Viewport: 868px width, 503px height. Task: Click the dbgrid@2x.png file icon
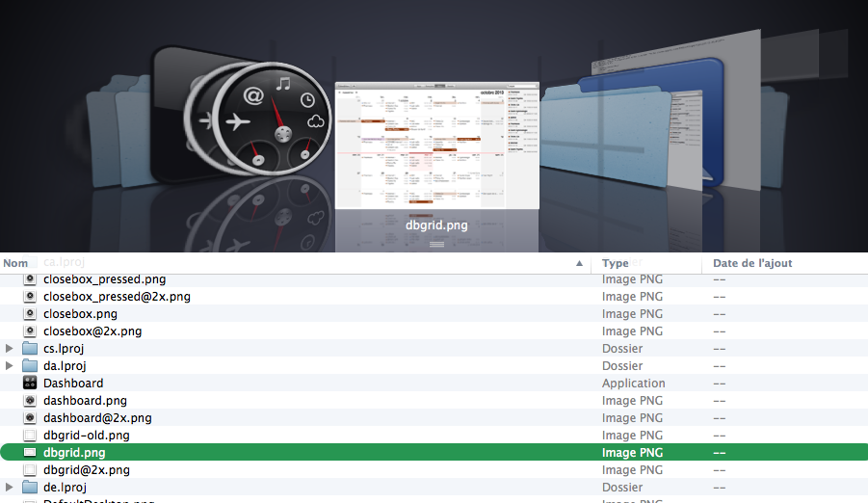click(30, 470)
